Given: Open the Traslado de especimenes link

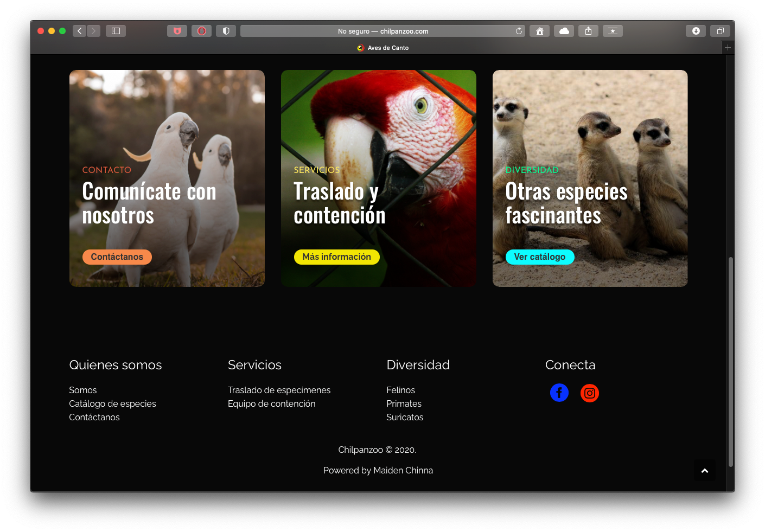Looking at the screenshot, I should tap(279, 390).
